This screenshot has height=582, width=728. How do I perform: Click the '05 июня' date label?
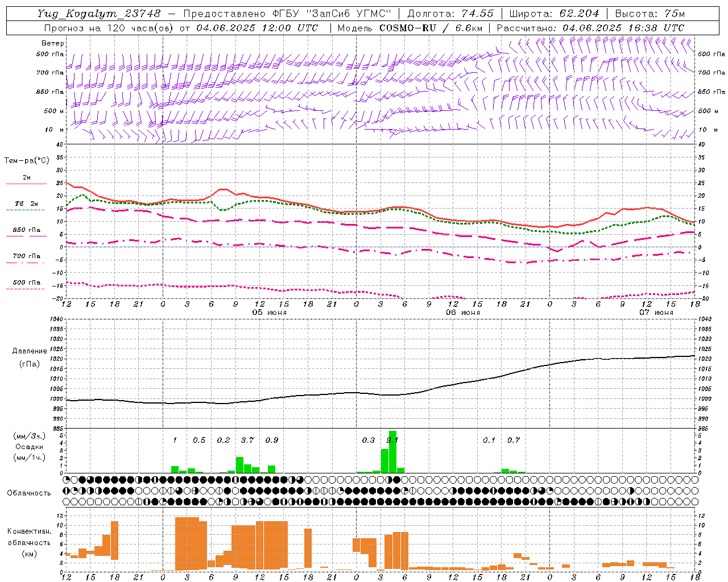(x=270, y=313)
